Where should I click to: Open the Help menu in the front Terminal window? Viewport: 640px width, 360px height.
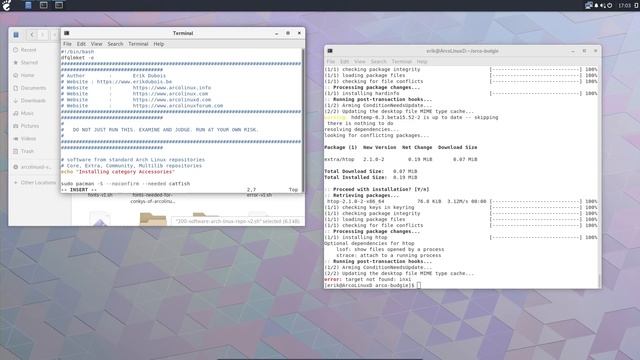click(158, 44)
